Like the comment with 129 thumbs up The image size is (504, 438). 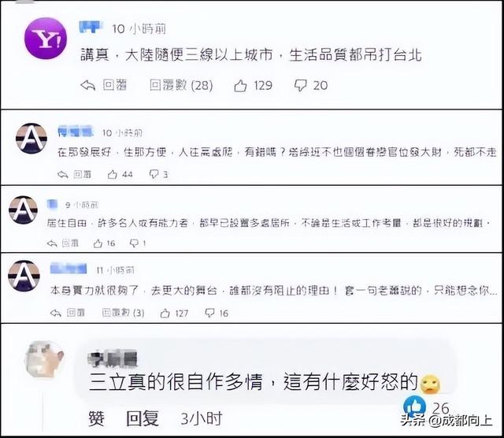tap(240, 86)
